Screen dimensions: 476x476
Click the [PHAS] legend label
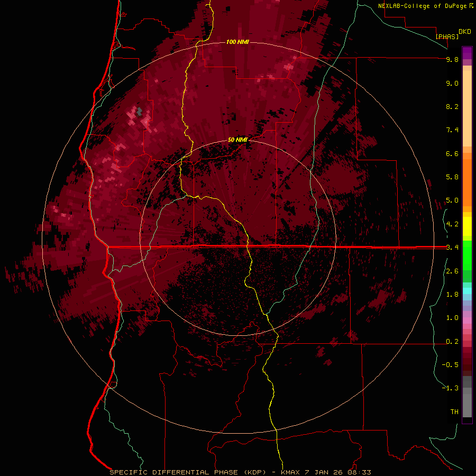click(x=447, y=36)
